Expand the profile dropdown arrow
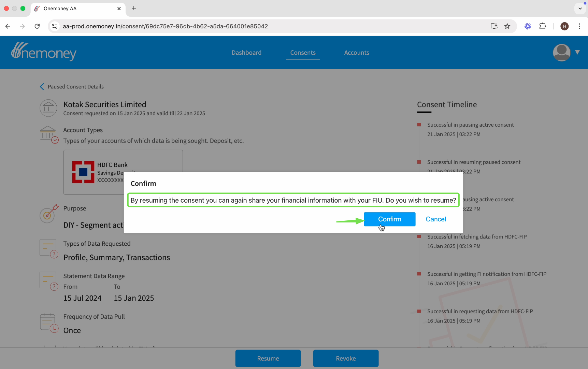588x369 pixels. click(577, 52)
